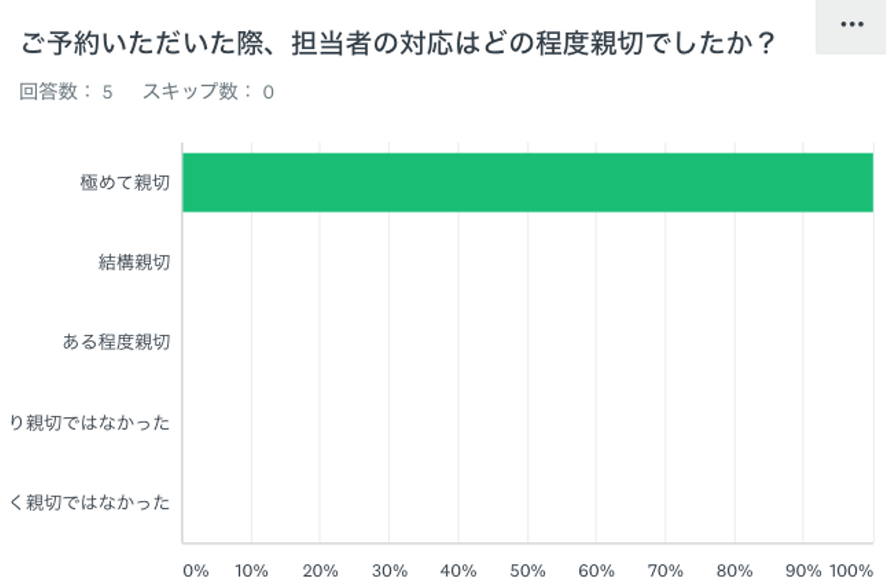Click the 回答数: 5 response count
The width and height of the screenshot is (886, 588).
[66, 92]
